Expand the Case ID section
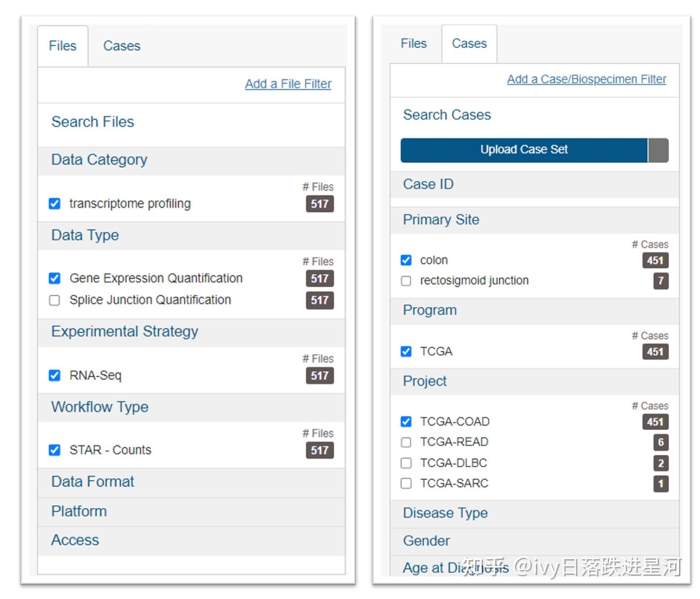Viewport: 700px width, 599px height. point(534,185)
